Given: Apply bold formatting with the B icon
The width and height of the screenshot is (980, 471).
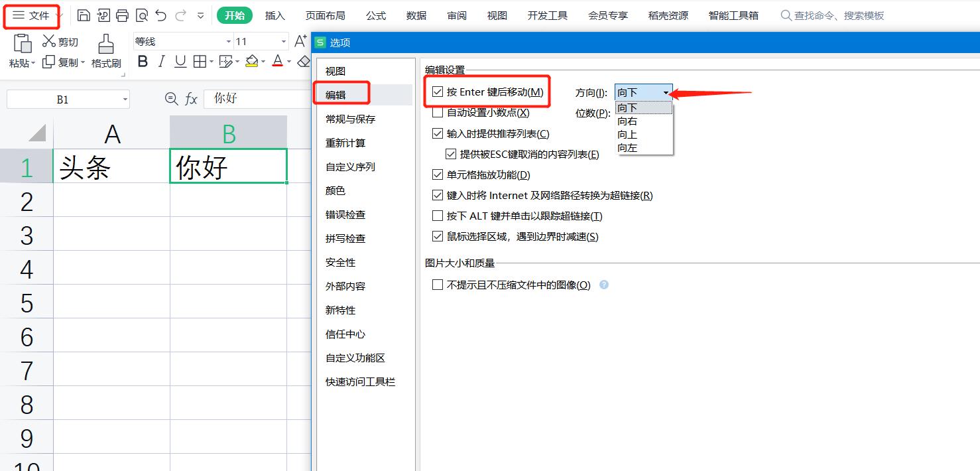Looking at the screenshot, I should (143, 62).
